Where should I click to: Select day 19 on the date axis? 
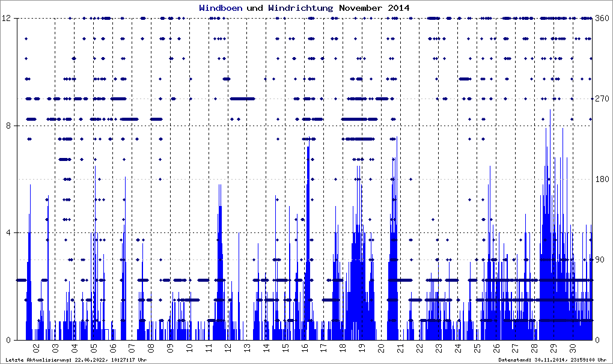[362, 348]
